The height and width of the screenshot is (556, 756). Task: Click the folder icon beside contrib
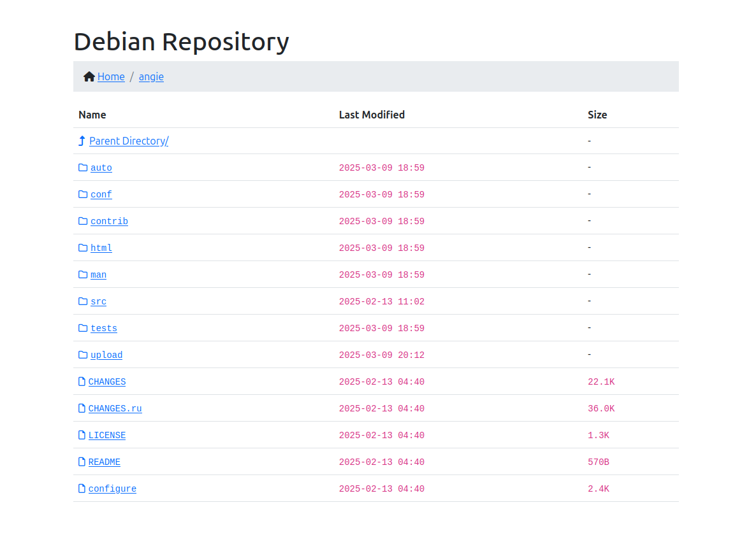pyautogui.click(x=83, y=221)
